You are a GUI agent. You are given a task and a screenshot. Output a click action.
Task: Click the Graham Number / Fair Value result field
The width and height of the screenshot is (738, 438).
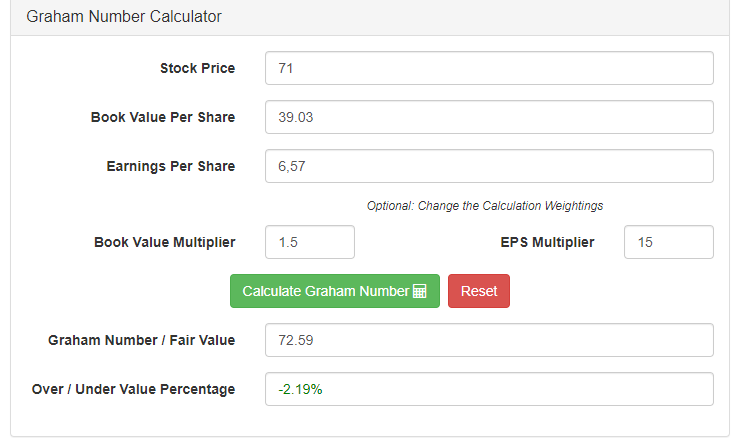[489, 340]
